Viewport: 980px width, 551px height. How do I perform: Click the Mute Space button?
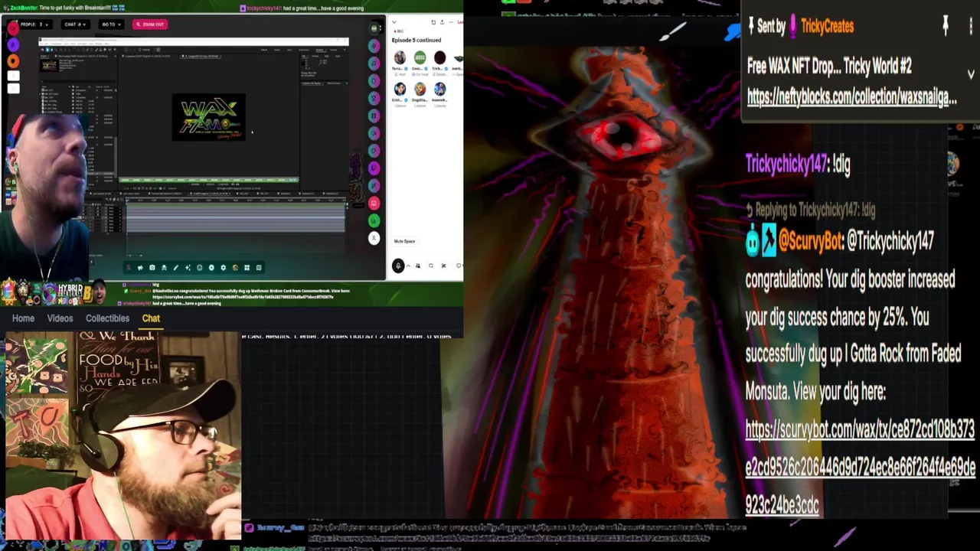pos(404,241)
